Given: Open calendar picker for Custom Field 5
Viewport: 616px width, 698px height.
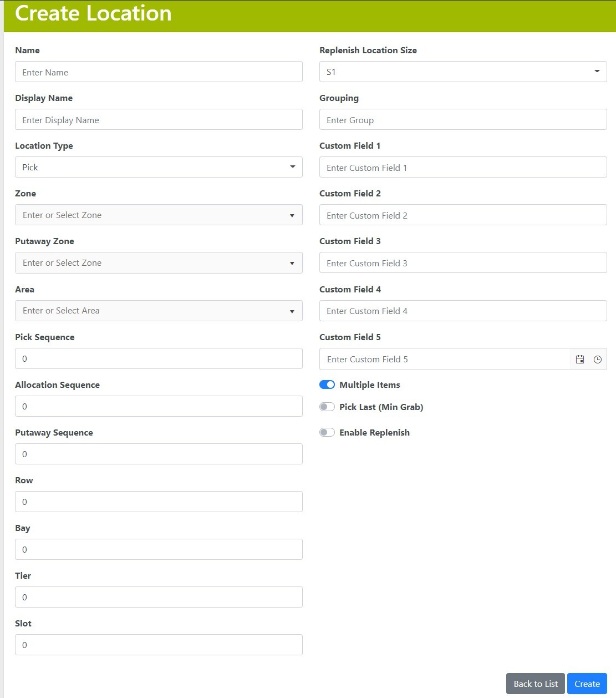Looking at the screenshot, I should click(x=580, y=360).
